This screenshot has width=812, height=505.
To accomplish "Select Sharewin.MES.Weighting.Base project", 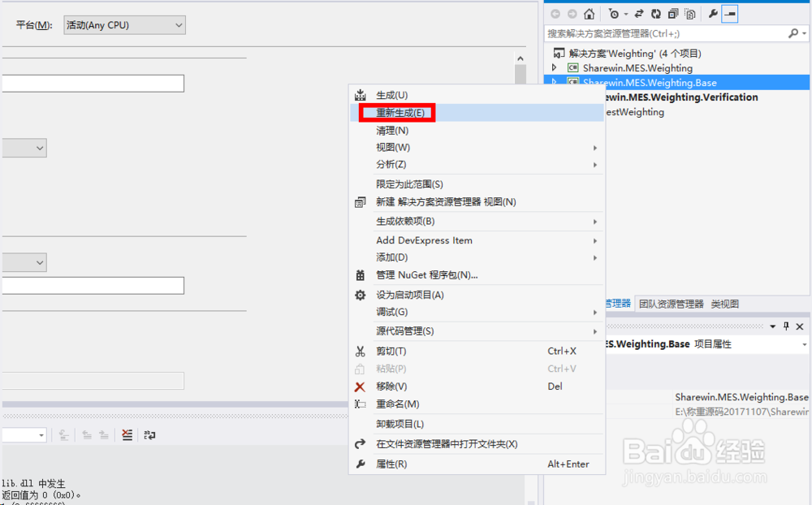I will 650,82.
